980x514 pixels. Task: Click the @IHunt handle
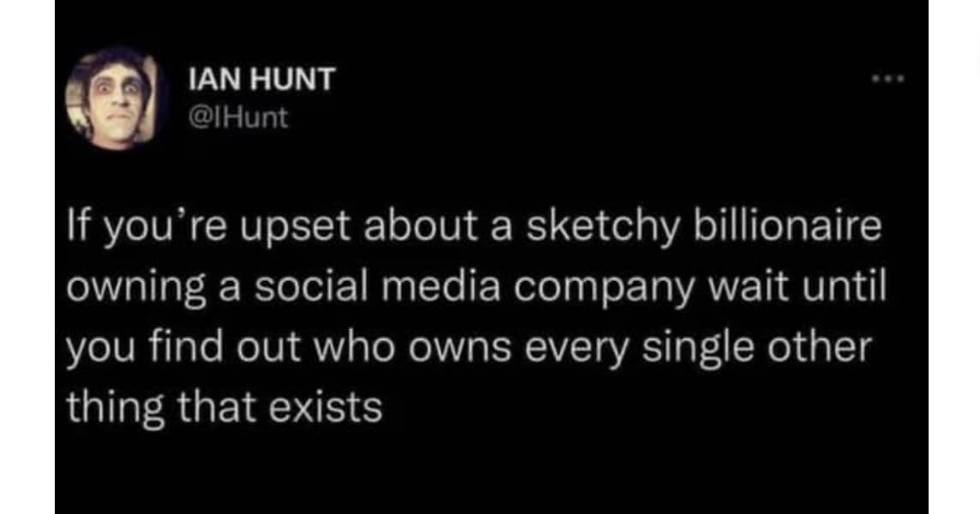[238, 117]
